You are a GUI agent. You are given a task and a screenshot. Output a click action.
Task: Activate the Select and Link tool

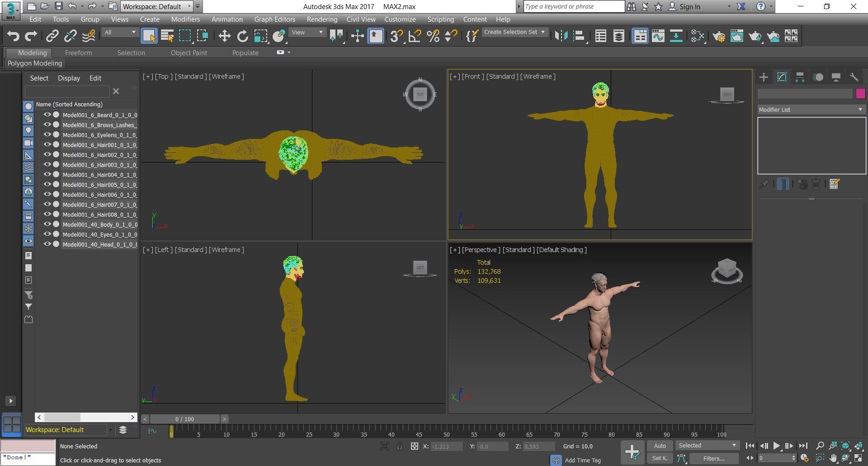pos(52,36)
